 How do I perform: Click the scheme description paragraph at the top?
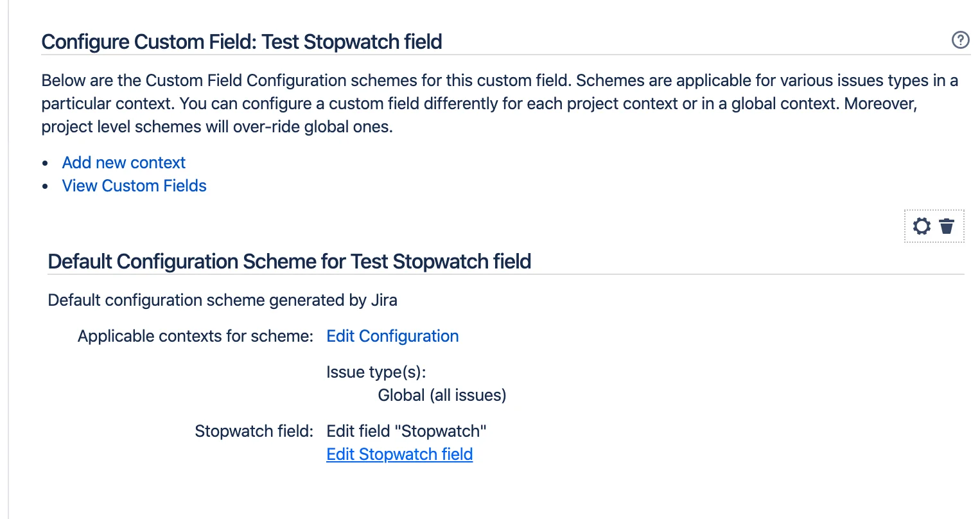(500, 103)
